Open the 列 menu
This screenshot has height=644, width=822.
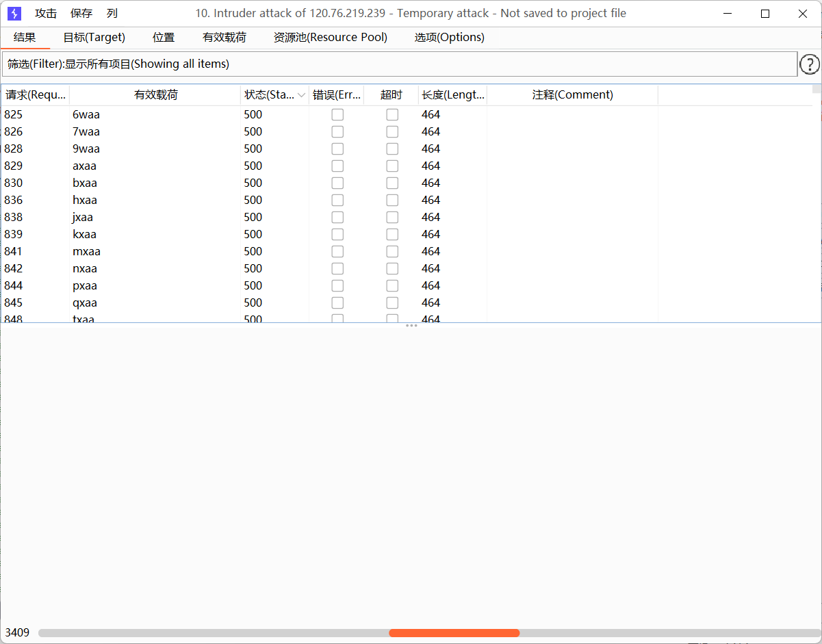click(112, 14)
